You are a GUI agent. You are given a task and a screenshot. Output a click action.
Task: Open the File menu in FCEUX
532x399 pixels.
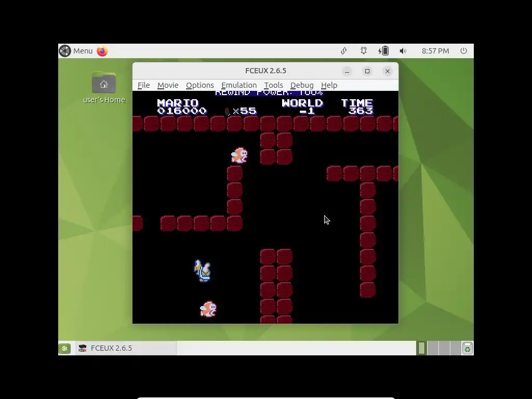(143, 85)
